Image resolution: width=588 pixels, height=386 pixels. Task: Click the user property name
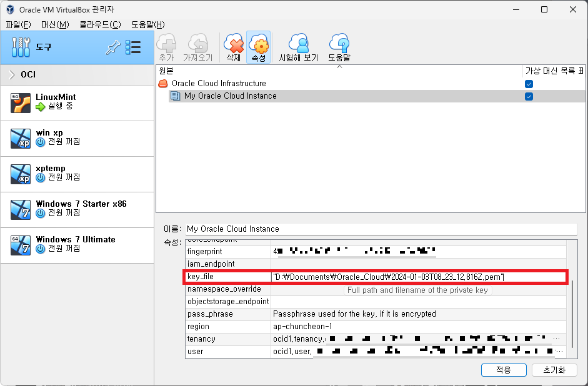point(195,352)
